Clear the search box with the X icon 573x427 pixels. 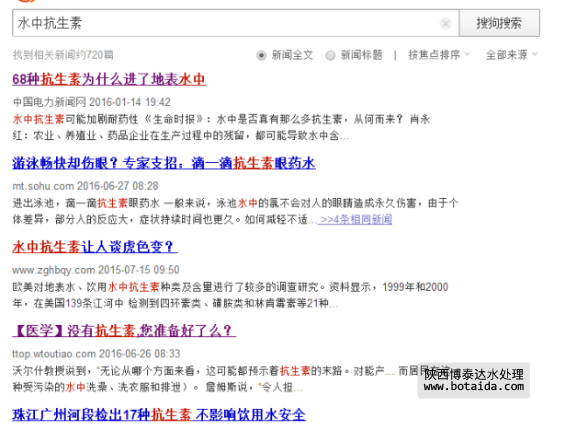(x=445, y=24)
